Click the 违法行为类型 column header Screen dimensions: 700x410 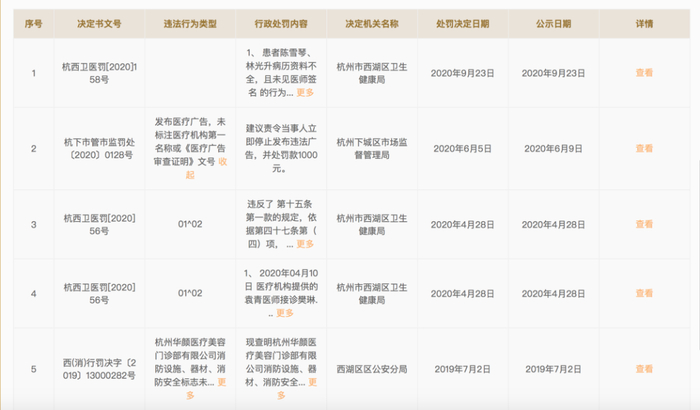(190, 24)
